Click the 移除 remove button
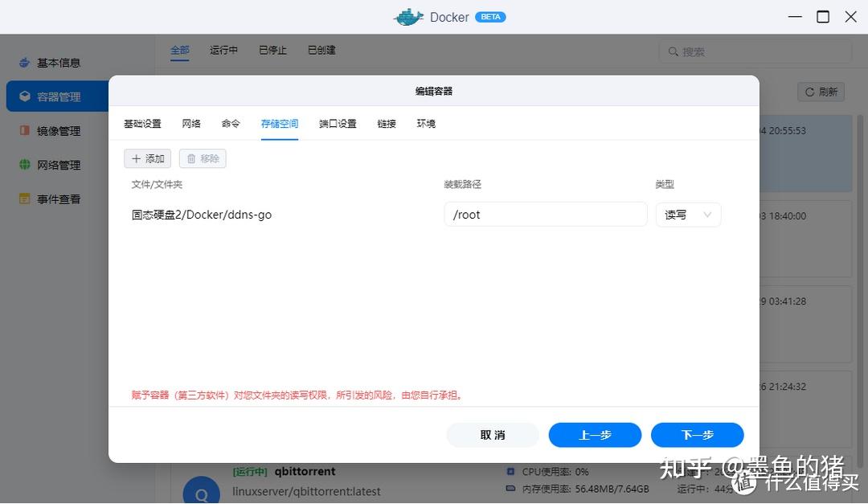 click(202, 158)
